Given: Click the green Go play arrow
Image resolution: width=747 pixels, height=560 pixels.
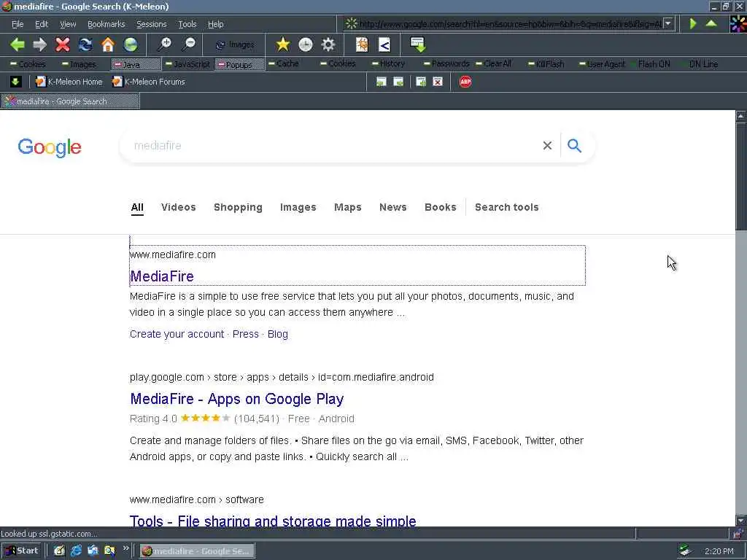Looking at the screenshot, I should (693, 23).
